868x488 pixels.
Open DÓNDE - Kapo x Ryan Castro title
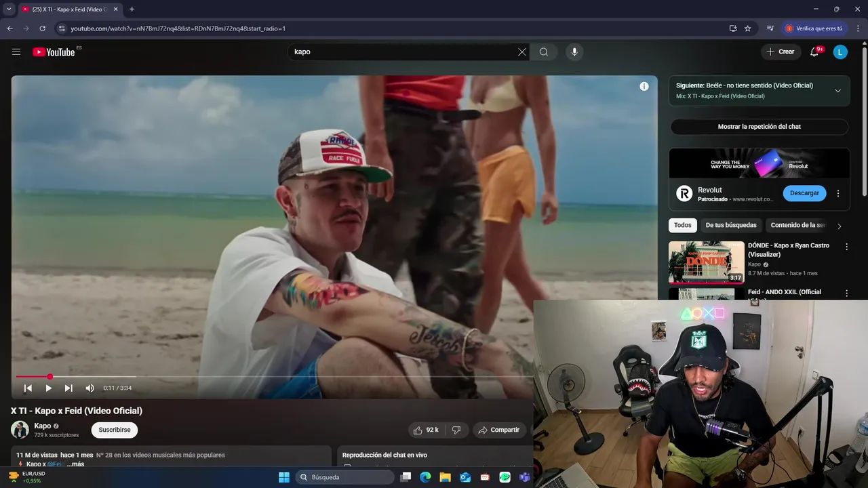(789, 250)
